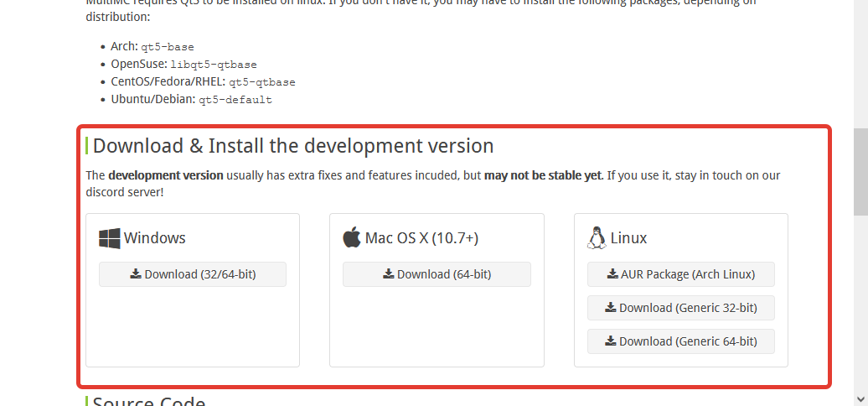
Task: Download the Generic 64-bit Linux build
Action: click(681, 341)
